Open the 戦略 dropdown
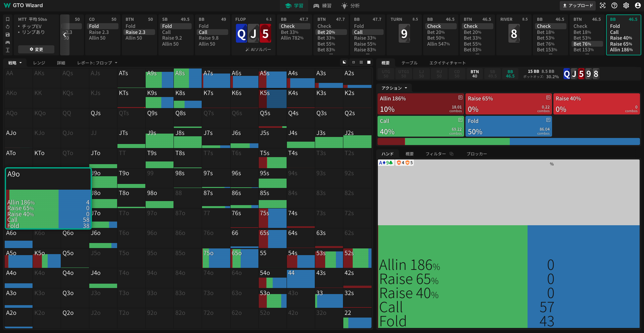Viewport: 644px width, 333px height. point(15,63)
